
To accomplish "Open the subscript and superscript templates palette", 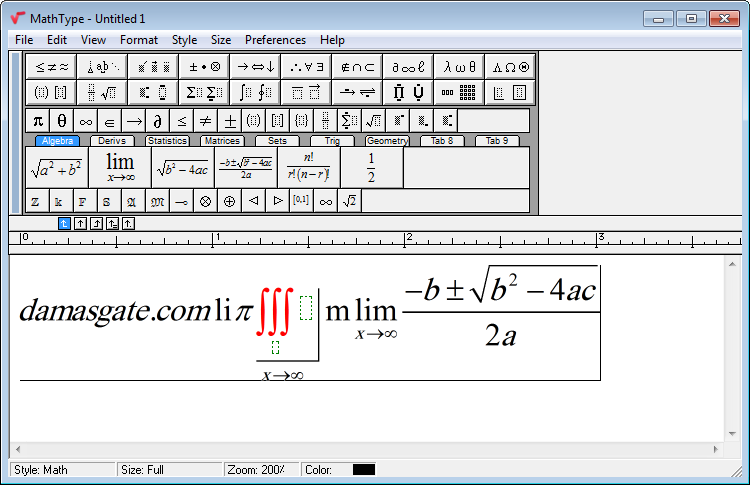I will coord(153,92).
